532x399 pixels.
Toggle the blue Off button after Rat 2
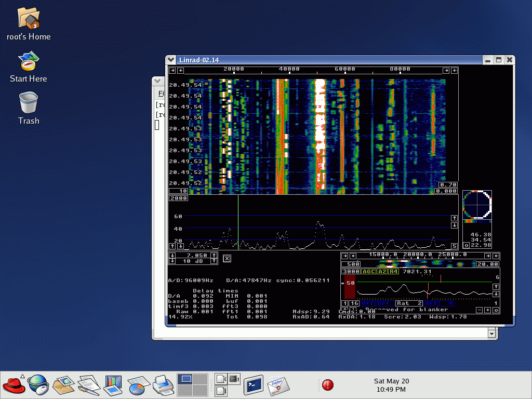click(431, 303)
